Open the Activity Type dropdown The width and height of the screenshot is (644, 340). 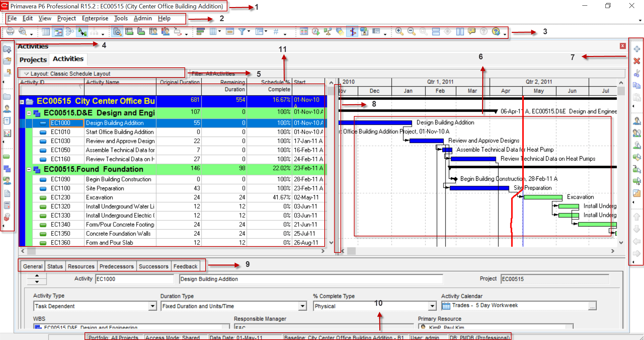tap(153, 306)
